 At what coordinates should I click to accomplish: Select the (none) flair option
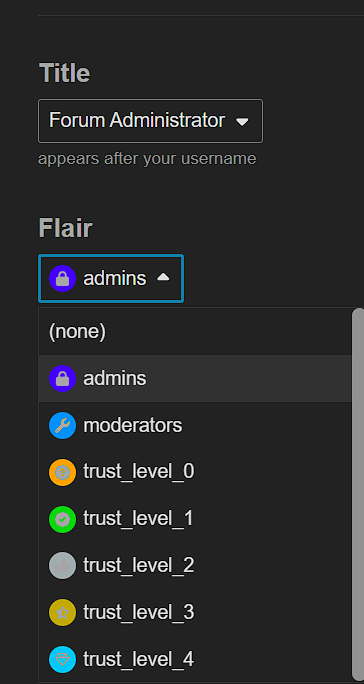[195, 332]
